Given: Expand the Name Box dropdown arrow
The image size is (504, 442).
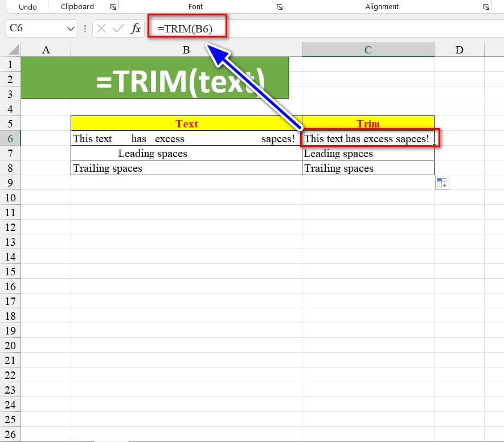Looking at the screenshot, I should point(71,28).
